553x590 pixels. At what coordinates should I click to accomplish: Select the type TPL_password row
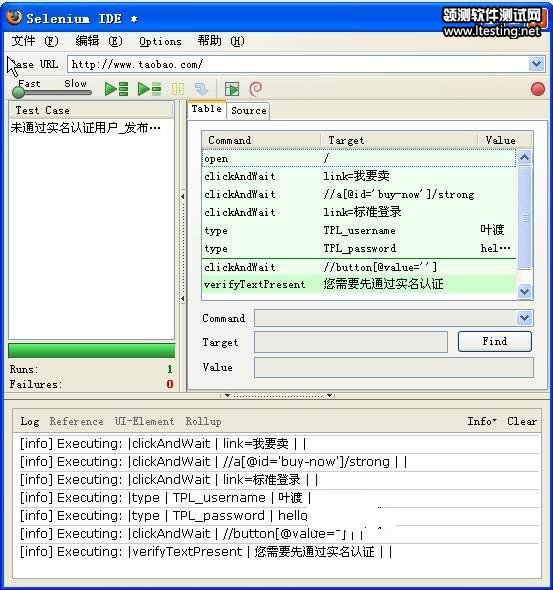coord(359,248)
